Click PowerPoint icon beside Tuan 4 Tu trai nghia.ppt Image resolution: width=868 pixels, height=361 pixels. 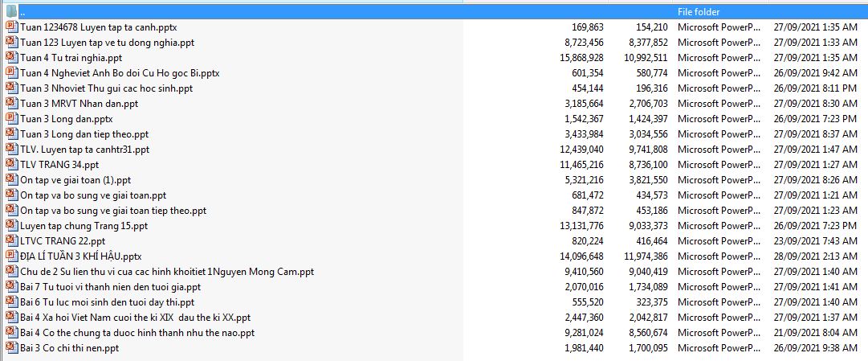pos(11,58)
